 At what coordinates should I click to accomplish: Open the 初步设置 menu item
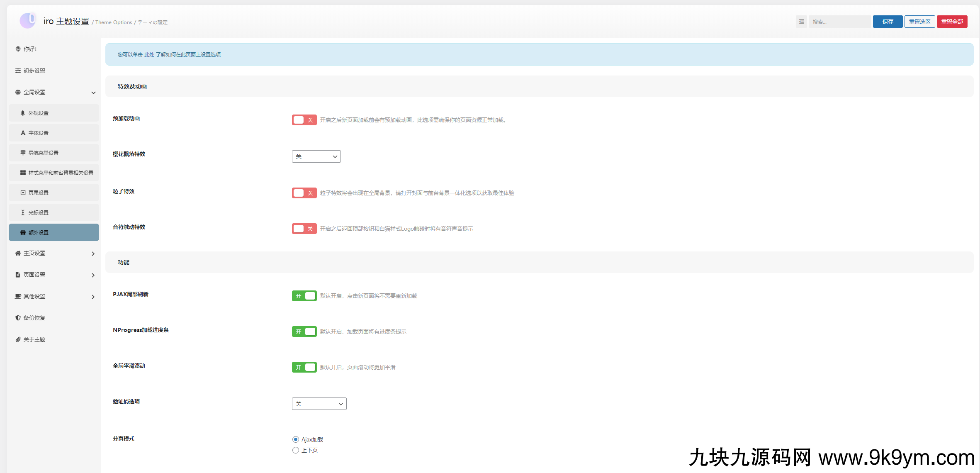coord(34,71)
